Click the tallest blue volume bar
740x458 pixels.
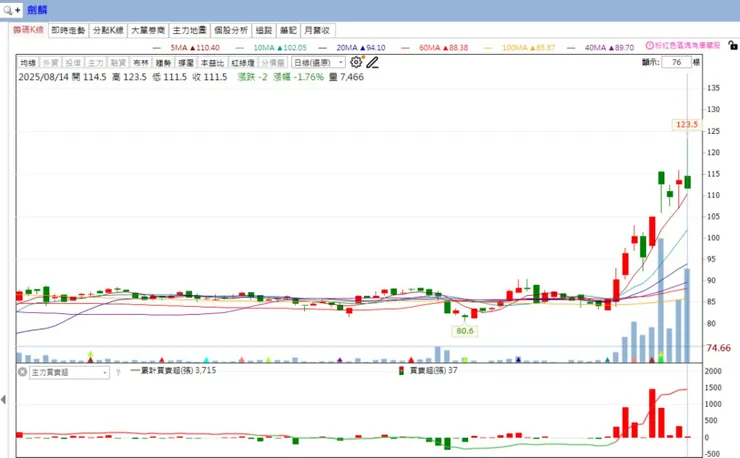(661, 300)
